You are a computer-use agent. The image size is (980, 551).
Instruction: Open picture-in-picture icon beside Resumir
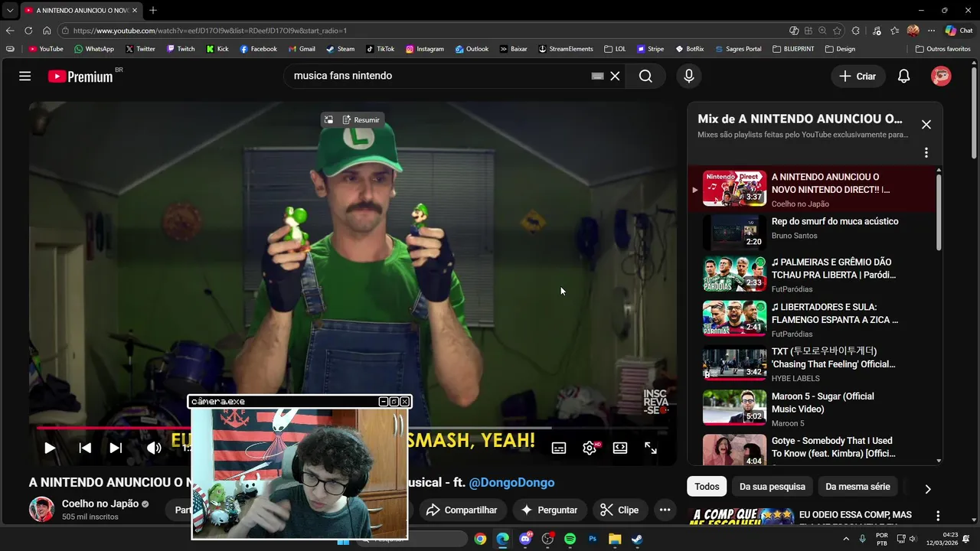point(328,120)
